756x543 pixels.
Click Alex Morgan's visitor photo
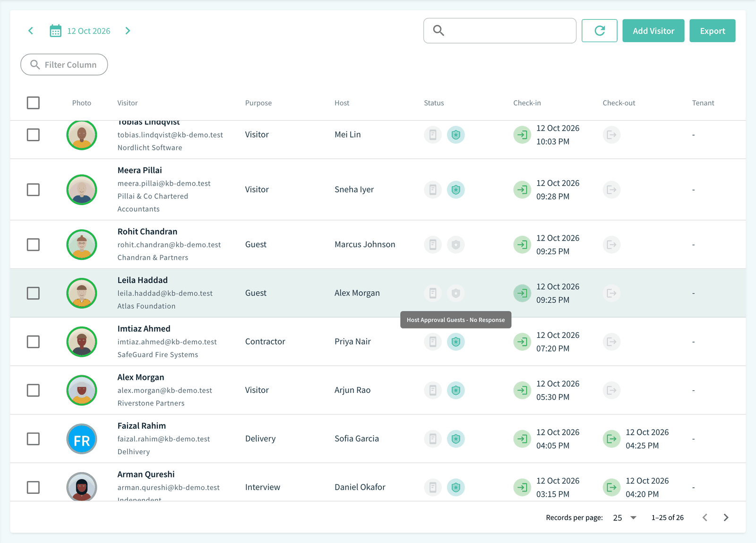(x=82, y=390)
